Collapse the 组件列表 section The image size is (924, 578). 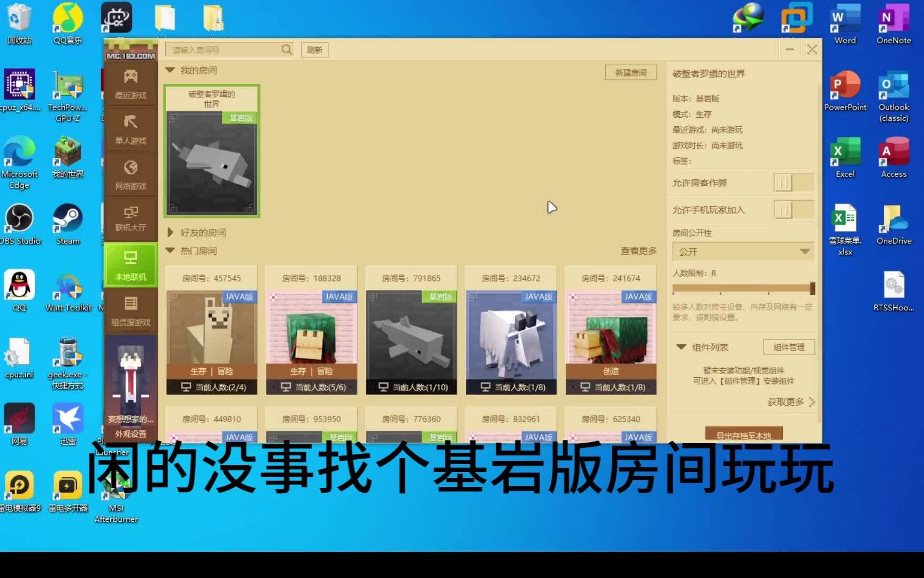point(681,347)
